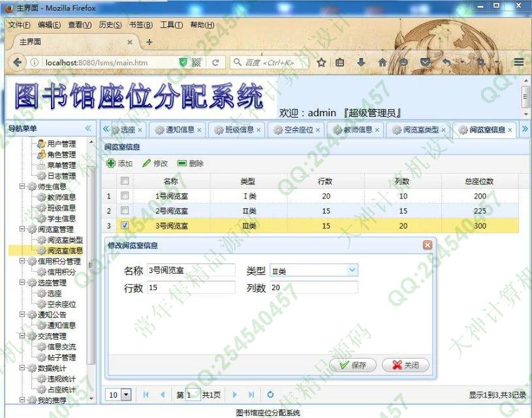Image resolution: width=532 pixels, height=418 pixels.
Task: Go to last page in the pager
Action: click(x=251, y=394)
